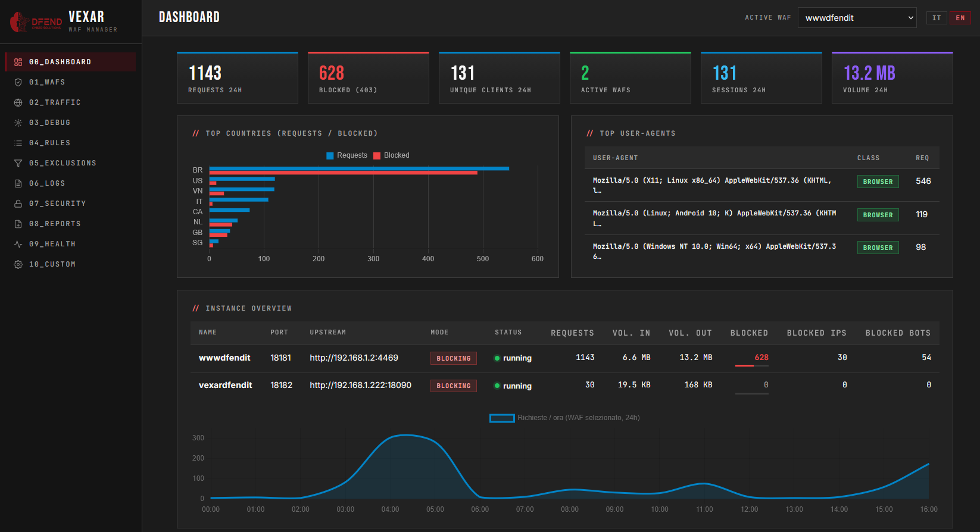Click the green running status dot for wwwdfendit
The image size is (980, 532).
coord(497,358)
